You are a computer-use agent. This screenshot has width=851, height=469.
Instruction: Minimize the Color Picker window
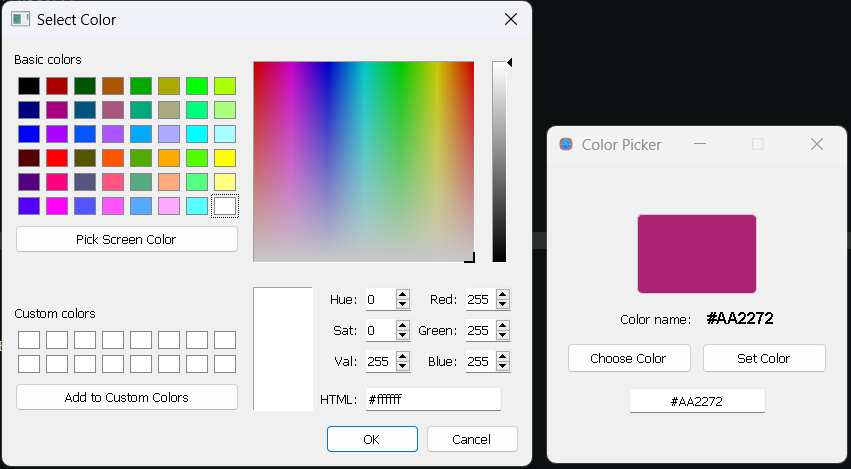click(700, 144)
